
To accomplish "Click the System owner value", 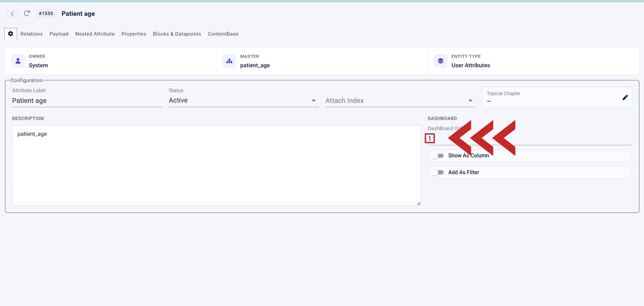I will pos(38,65).
